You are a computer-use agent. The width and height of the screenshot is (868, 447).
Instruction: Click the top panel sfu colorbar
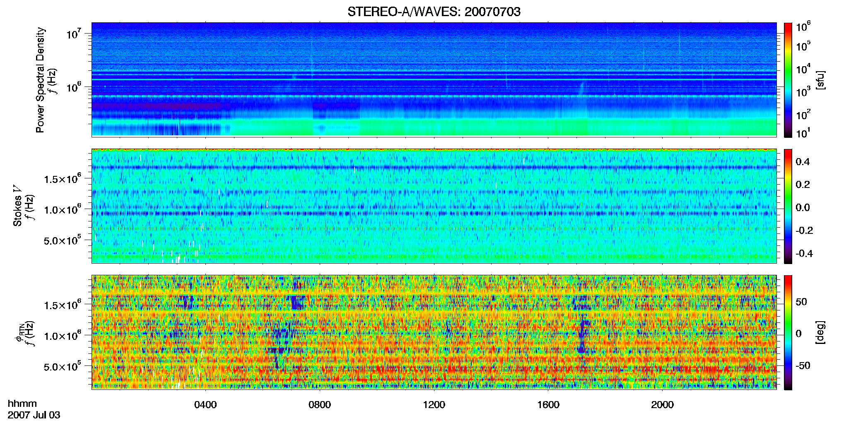788,80
